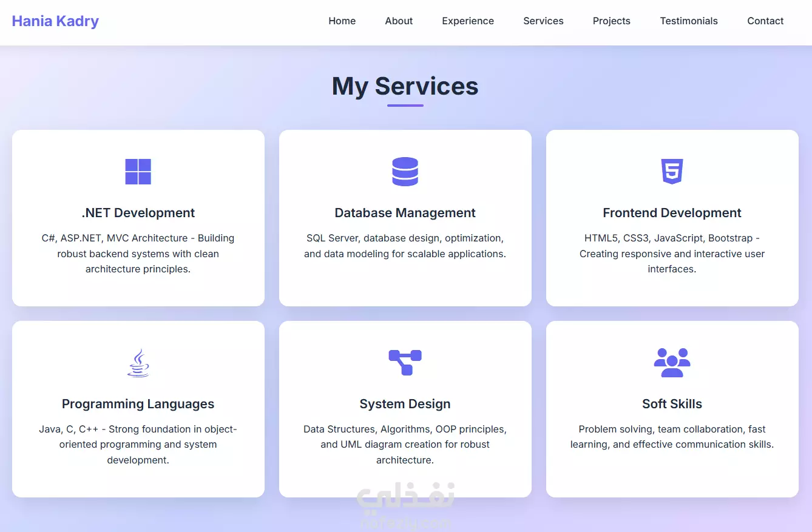Click the 'Problem solving, team collaboration' description
This screenshot has width=812, height=532.
point(672,437)
